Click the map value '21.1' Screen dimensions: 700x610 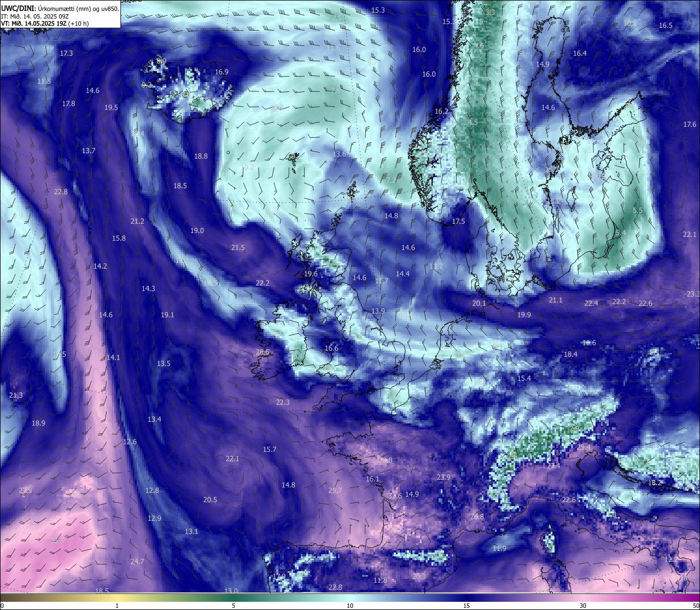(x=556, y=300)
